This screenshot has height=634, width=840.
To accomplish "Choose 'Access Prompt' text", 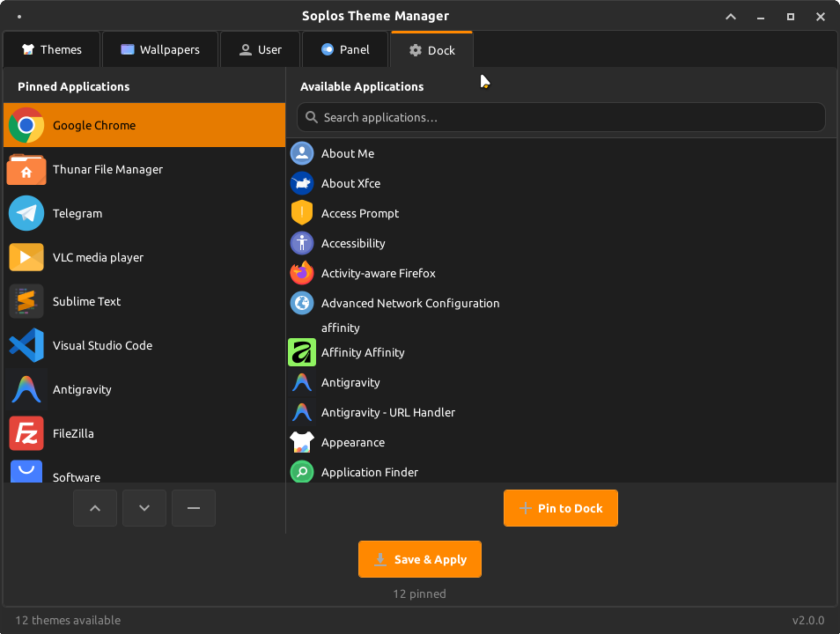I will 360,213.
